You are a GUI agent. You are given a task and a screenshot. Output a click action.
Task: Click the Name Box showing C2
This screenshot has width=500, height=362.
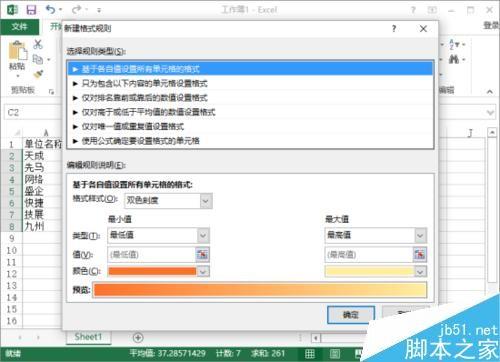pyautogui.click(x=33, y=113)
